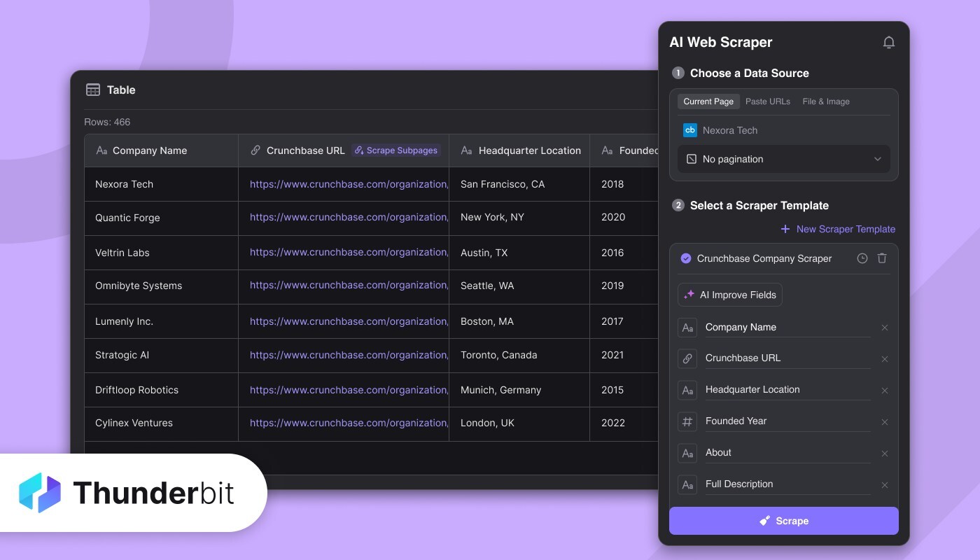Click the Crunchbase cb icon beside Nexora Tech
Screen dimensions: 980x560
690,130
